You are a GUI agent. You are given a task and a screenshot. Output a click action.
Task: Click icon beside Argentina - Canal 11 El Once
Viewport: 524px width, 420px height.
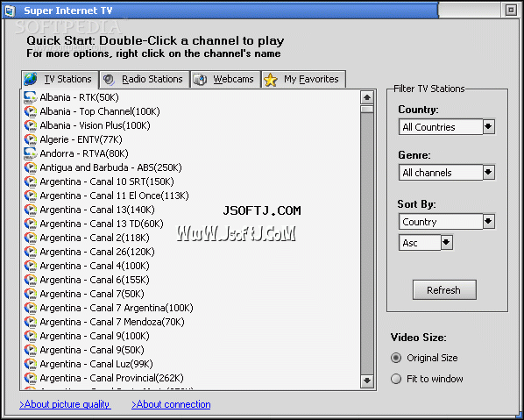pyautogui.click(x=31, y=196)
